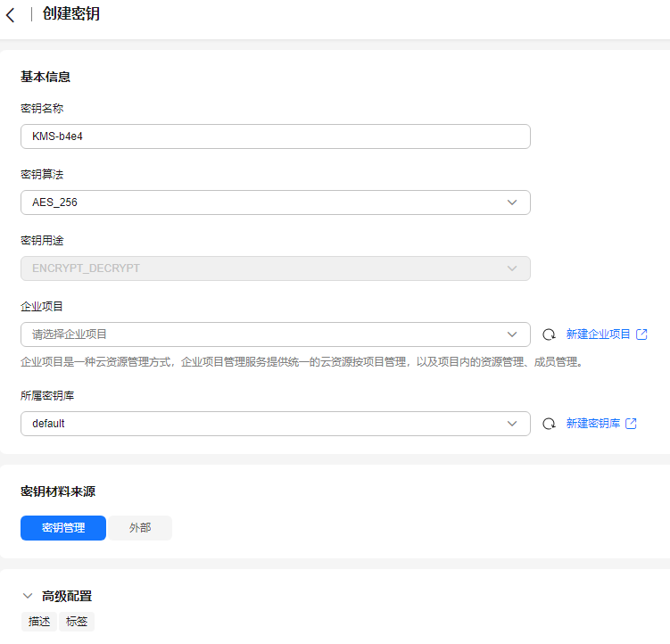Click the 描述 tag button

click(39, 622)
